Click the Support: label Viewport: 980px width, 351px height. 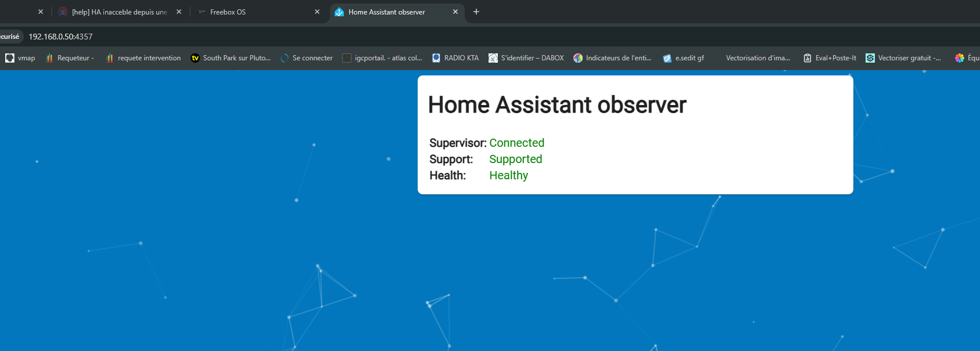click(451, 159)
